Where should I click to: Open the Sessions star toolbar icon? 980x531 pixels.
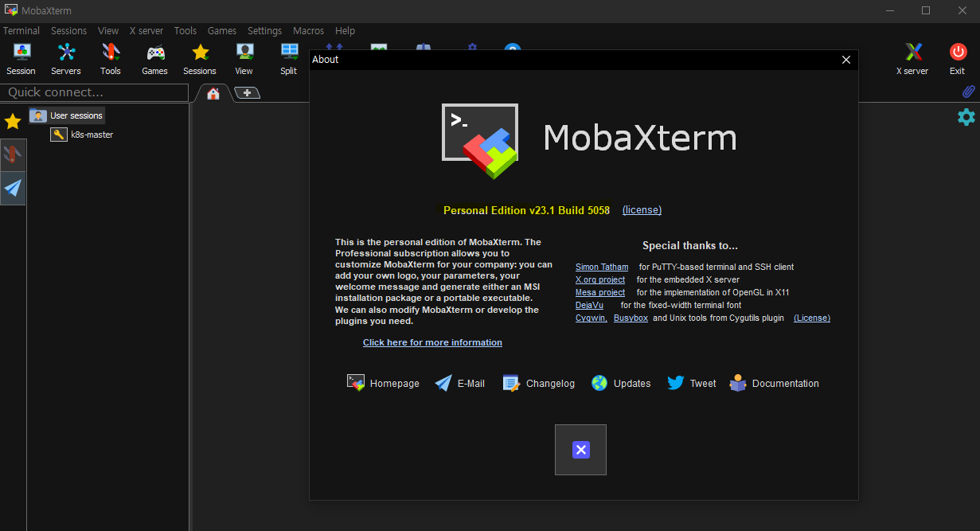click(200, 60)
